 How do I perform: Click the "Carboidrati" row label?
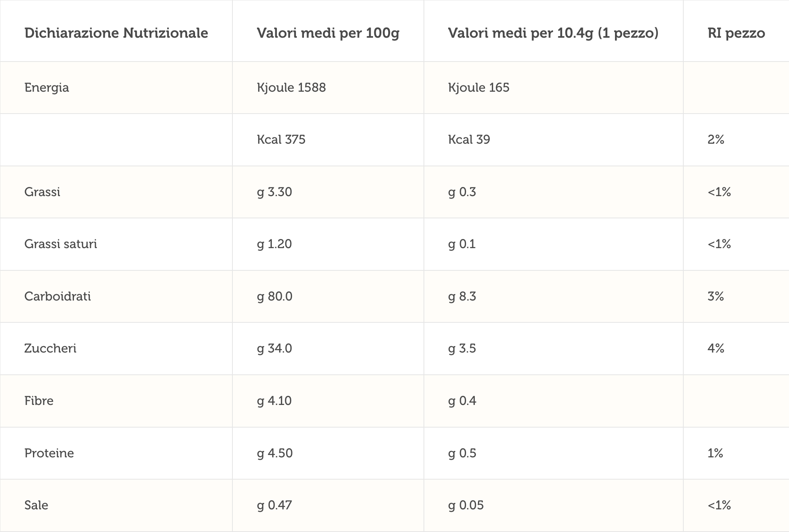tap(58, 296)
